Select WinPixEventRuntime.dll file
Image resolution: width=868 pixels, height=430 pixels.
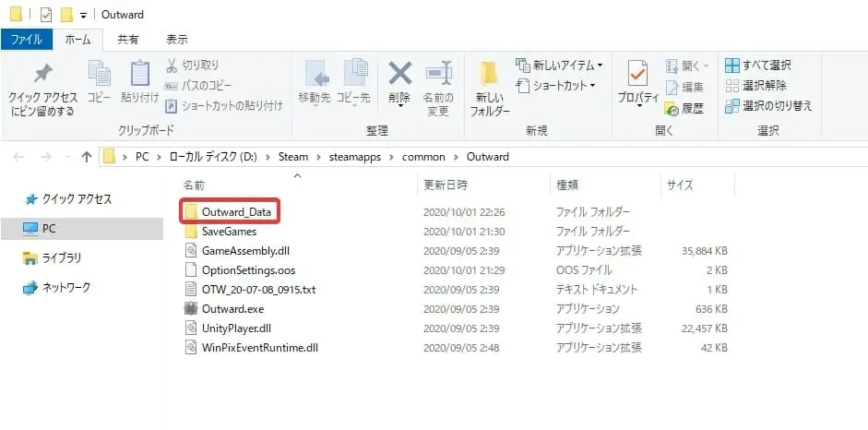point(260,348)
